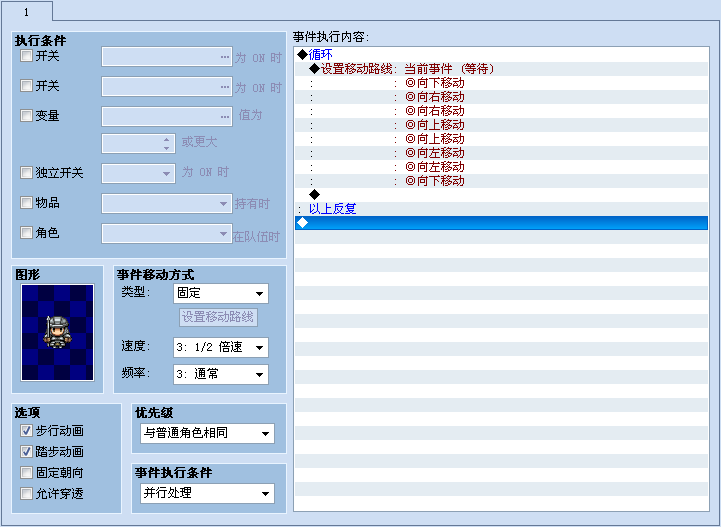Select the last 向下移动 command line
The height and width of the screenshot is (527, 721).
(501, 181)
